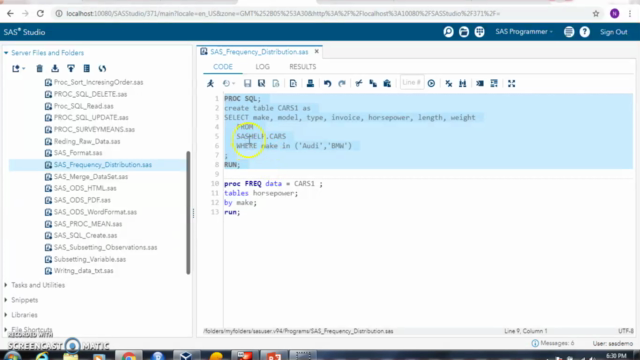Open SAS_Subsetting_Observations.sas file
Viewport: 640px width, 360px height.
pos(105,247)
